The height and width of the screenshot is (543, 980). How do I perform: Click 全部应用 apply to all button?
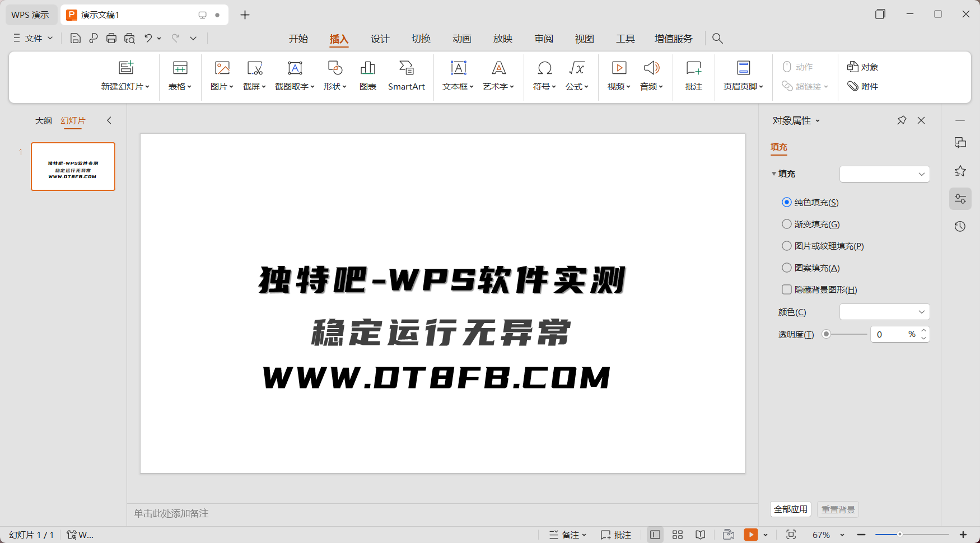[791, 509]
